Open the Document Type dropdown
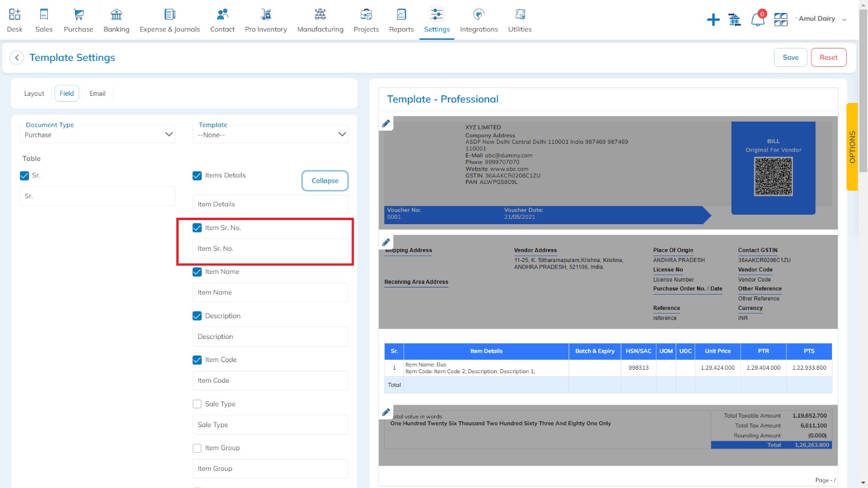Screen dimensions: 868x488 [x=98, y=134]
